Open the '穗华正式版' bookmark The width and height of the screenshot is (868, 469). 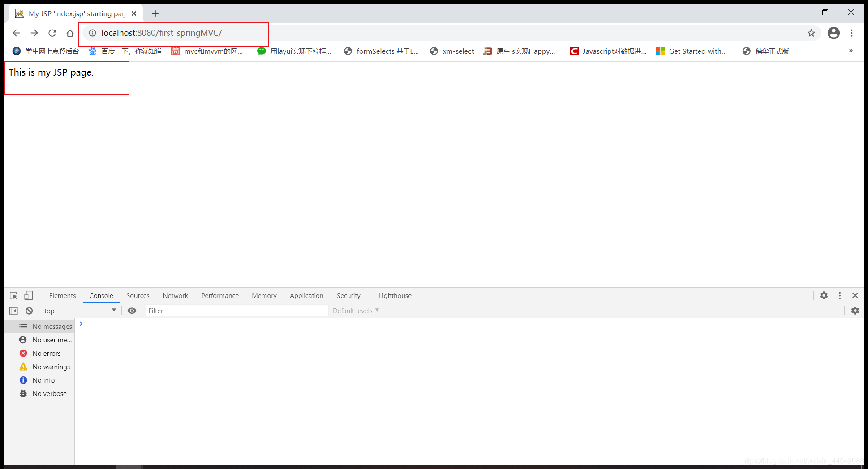pyautogui.click(x=766, y=51)
